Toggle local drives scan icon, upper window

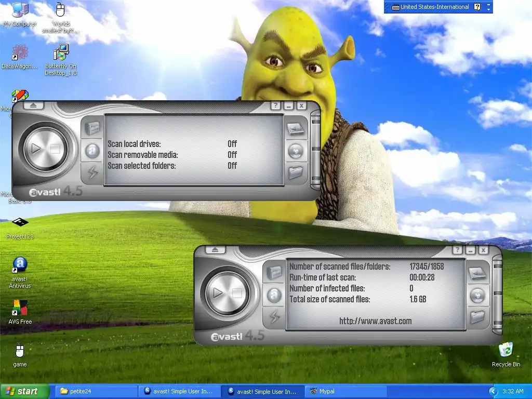[x=296, y=129]
